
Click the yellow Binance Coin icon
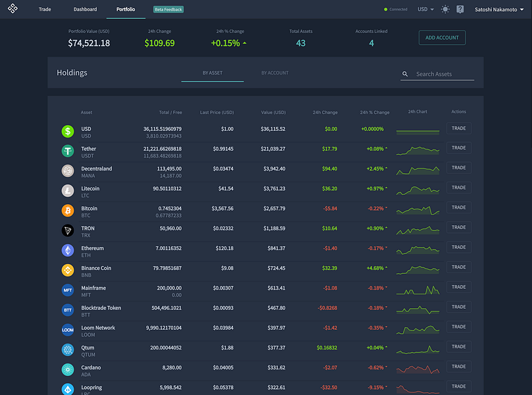click(x=68, y=271)
